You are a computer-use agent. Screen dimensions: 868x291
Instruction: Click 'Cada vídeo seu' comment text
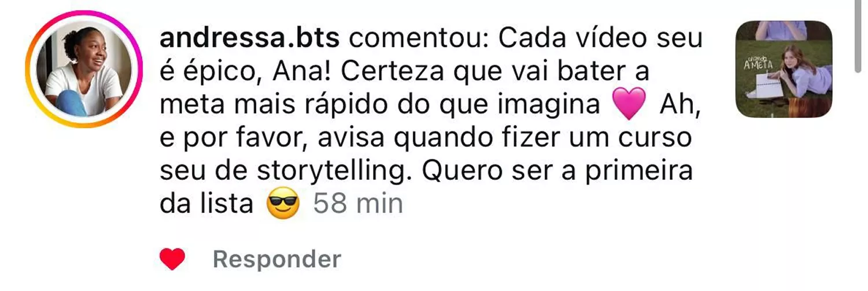(x=600, y=39)
